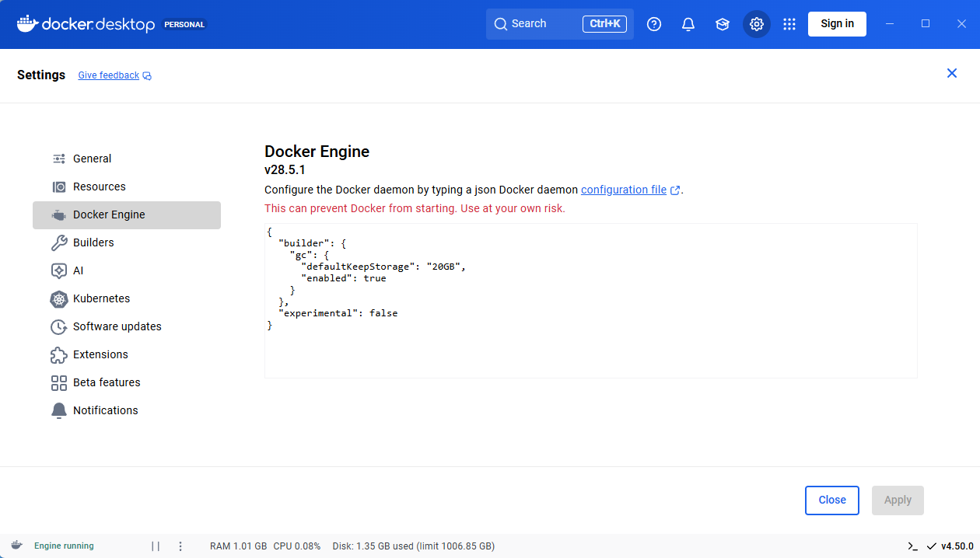
Task: Click the Notifications bell icon in sidebar
Action: (x=59, y=410)
